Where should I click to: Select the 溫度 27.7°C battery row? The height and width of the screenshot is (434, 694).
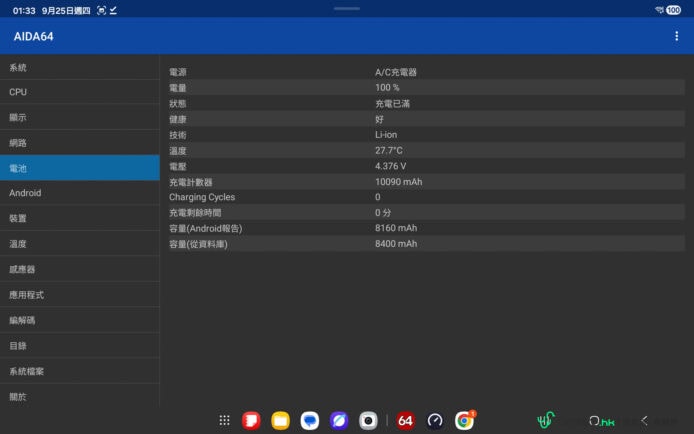point(426,150)
